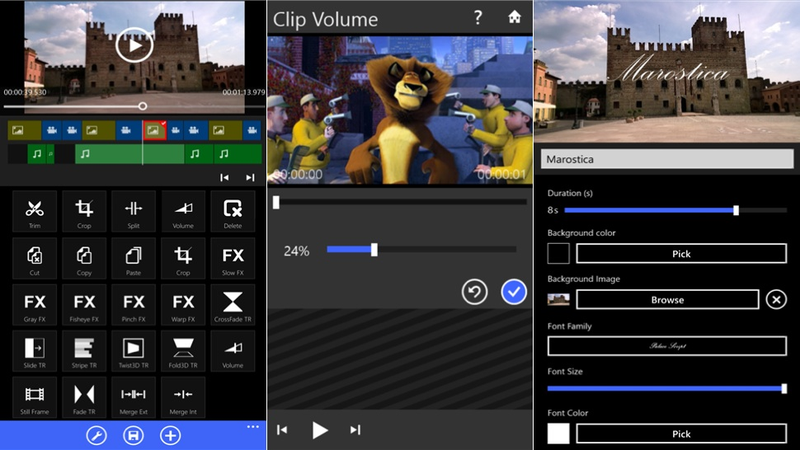This screenshot has width=800, height=450.
Task: Skip to end in Clip Volume
Action: click(355, 430)
